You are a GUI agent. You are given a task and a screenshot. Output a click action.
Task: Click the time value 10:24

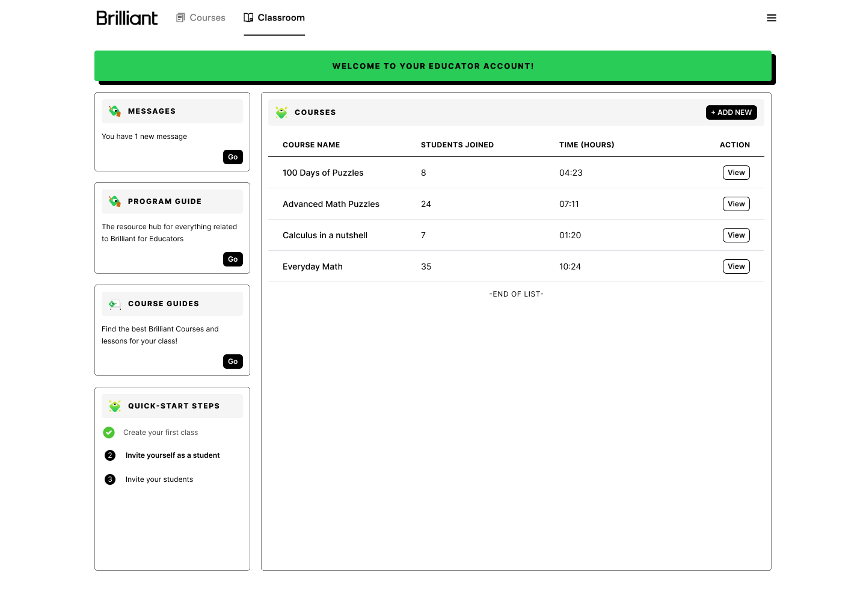570,266
